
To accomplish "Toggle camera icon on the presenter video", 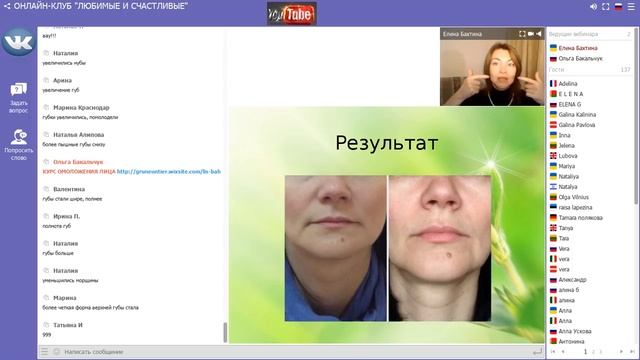I will click(531, 34).
